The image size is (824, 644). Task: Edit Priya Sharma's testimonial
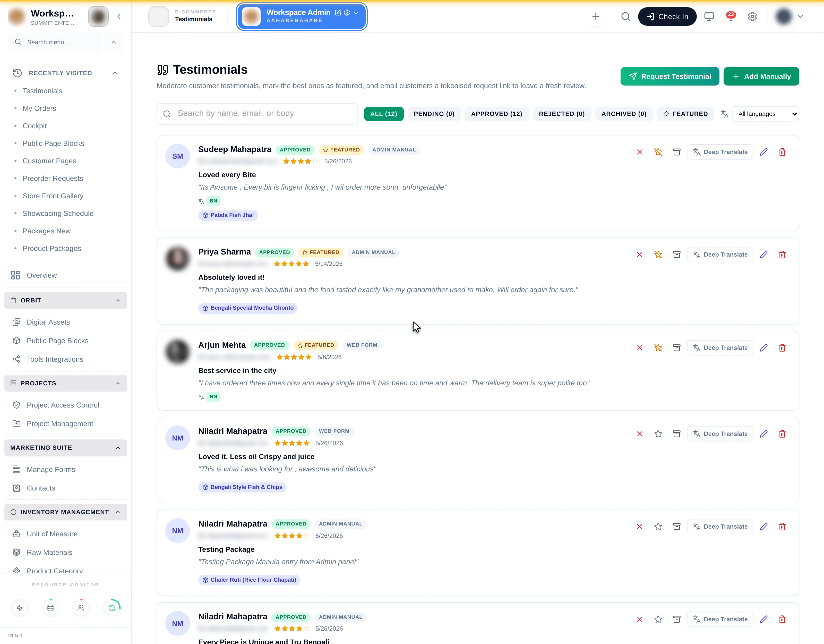(764, 255)
